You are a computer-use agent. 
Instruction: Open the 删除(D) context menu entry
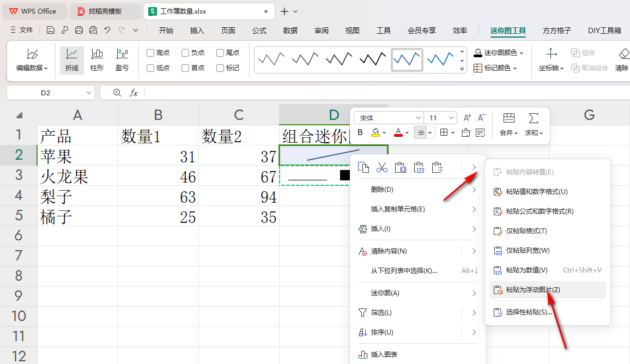417,189
